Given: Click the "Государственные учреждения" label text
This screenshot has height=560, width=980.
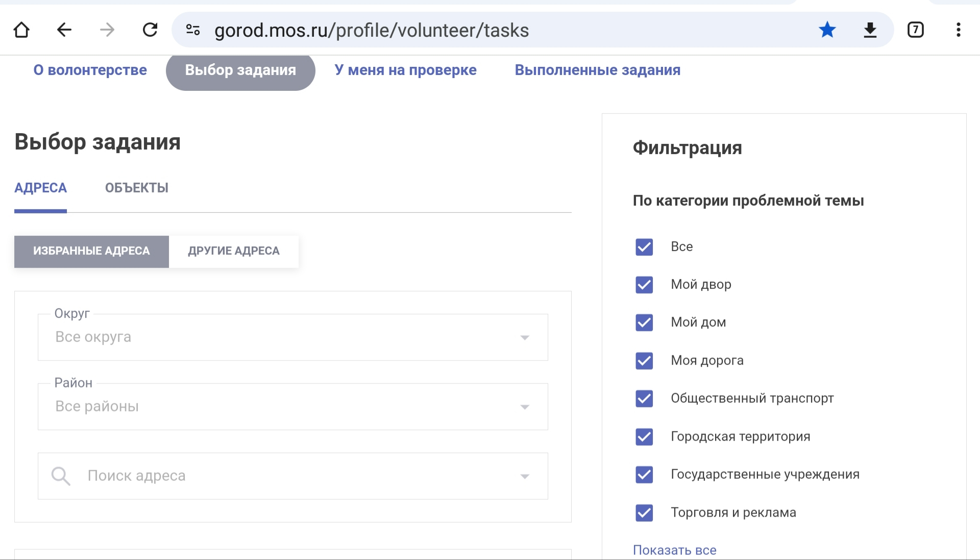Looking at the screenshot, I should 765,474.
